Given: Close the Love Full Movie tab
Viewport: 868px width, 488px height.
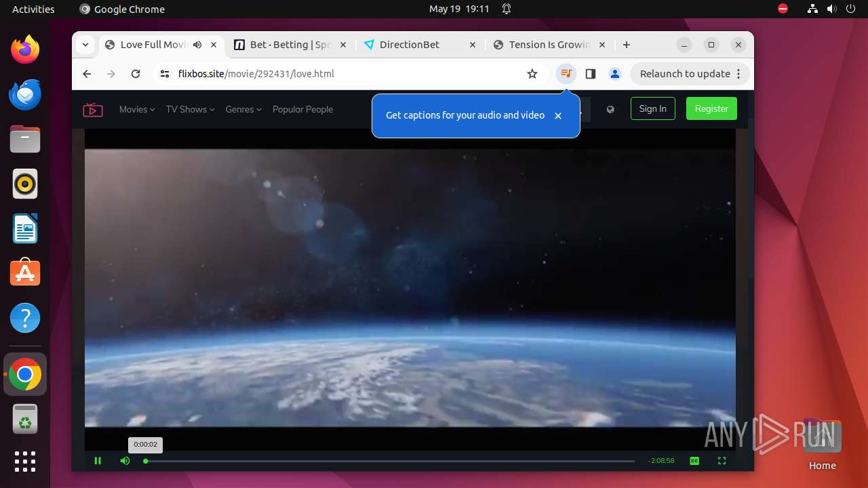Looking at the screenshot, I should [x=214, y=45].
